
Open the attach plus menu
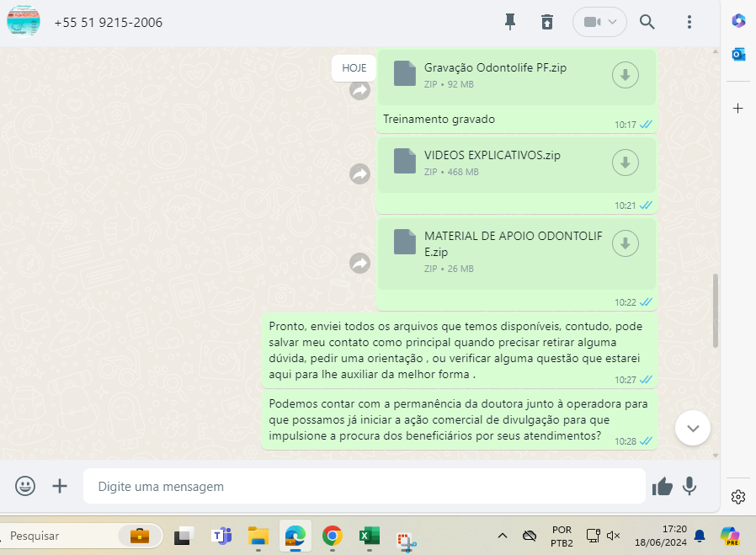60,486
